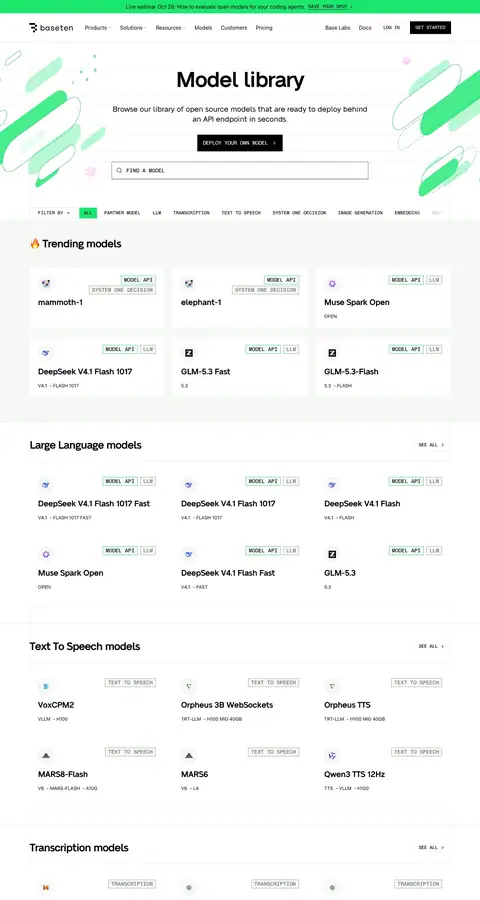See all Text To Speech models

point(431,646)
